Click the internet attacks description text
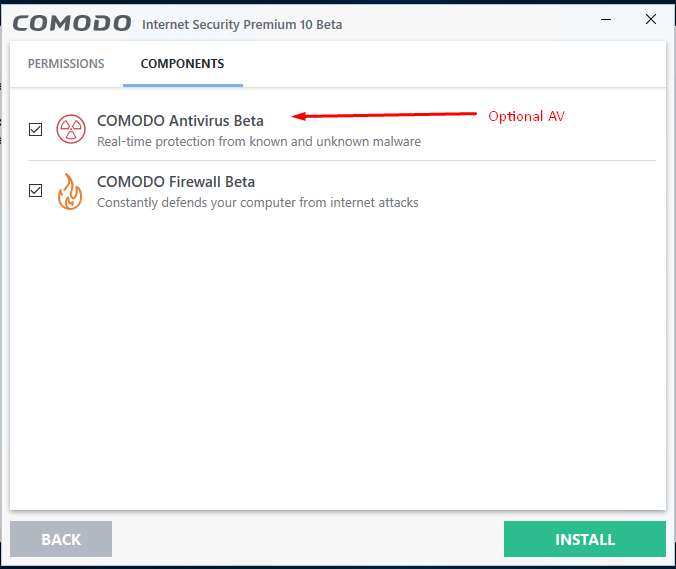Image resolution: width=676 pixels, height=569 pixels. pyautogui.click(x=257, y=203)
